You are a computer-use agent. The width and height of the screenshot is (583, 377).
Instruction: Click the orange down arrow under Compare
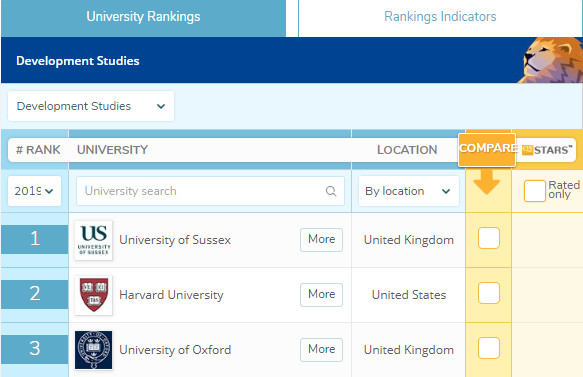pyautogui.click(x=486, y=182)
